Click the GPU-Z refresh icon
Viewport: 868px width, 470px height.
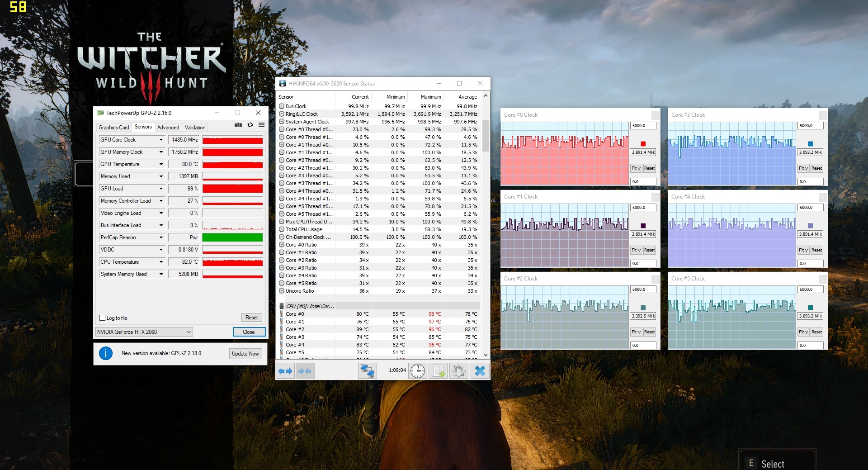pyautogui.click(x=250, y=125)
